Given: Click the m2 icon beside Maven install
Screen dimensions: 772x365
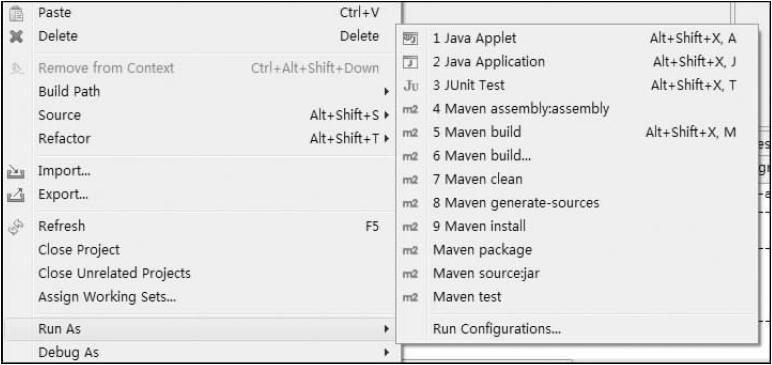Looking at the screenshot, I should pyautogui.click(x=410, y=227).
